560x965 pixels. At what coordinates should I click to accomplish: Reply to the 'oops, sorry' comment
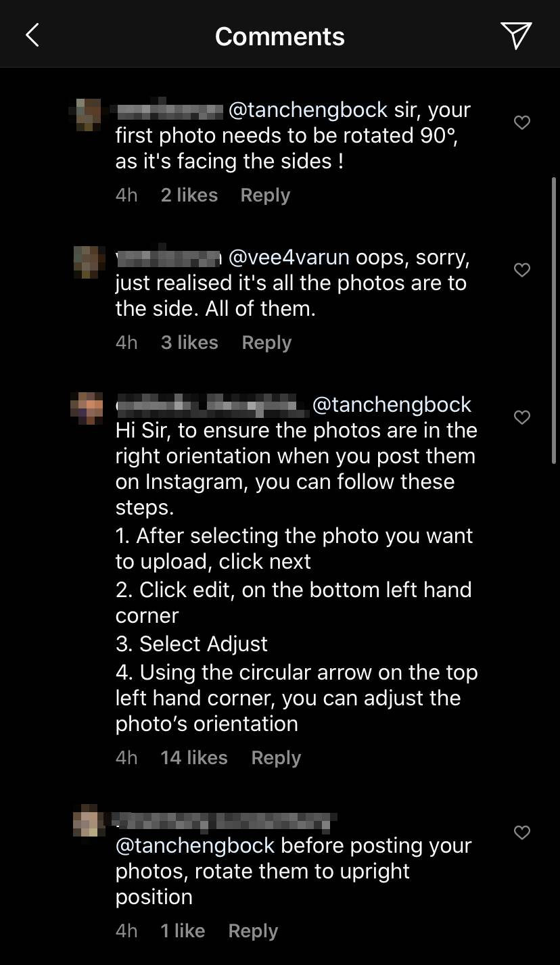pos(266,343)
